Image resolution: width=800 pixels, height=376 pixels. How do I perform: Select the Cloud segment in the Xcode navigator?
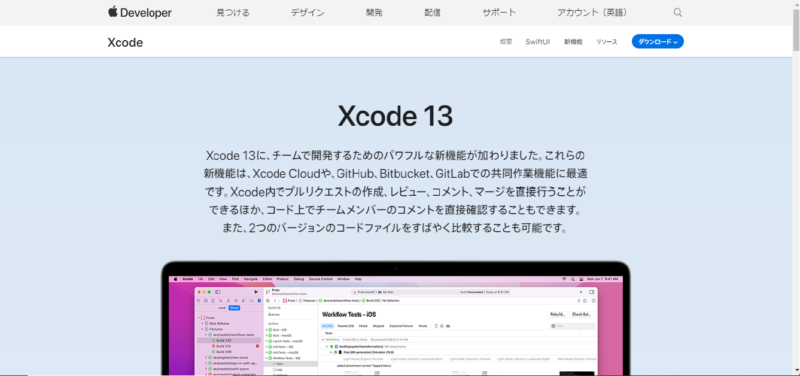point(234,308)
